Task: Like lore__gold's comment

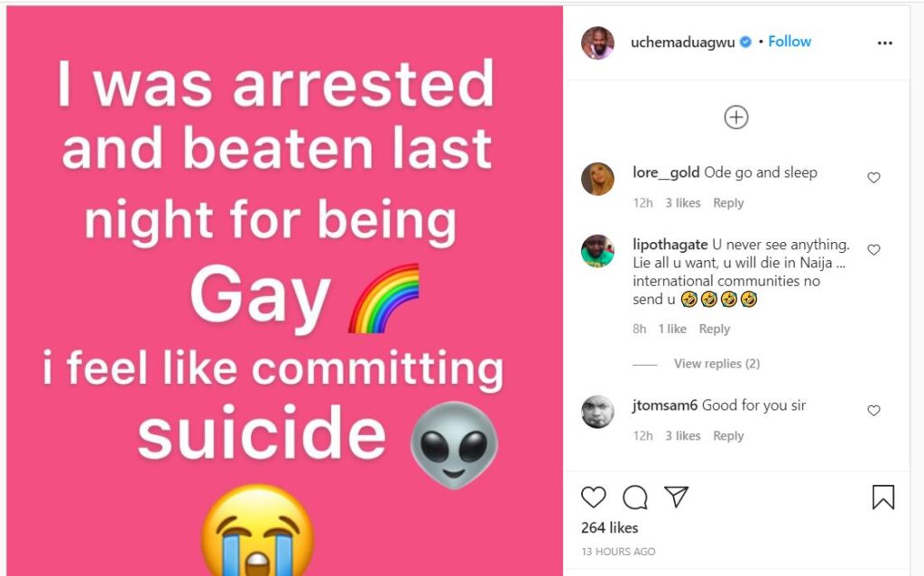Action: click(873, 178)
